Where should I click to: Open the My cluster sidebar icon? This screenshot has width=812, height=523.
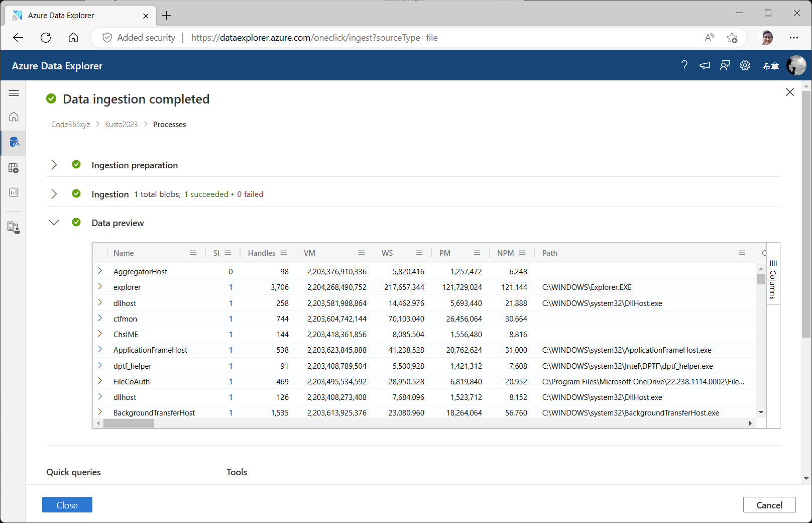(x=14, y=228)
